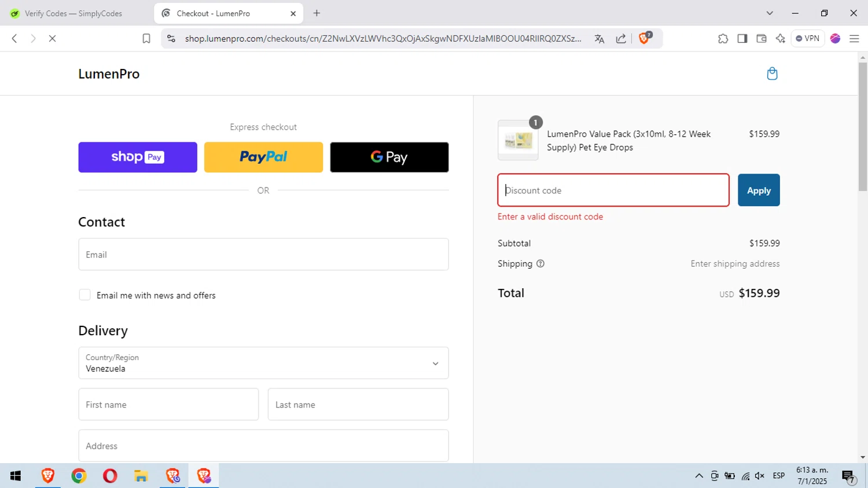The image size is (868, 488).
Task: Open the browser profile avatar
Action: pyautogui.click(x=835, y=39)
